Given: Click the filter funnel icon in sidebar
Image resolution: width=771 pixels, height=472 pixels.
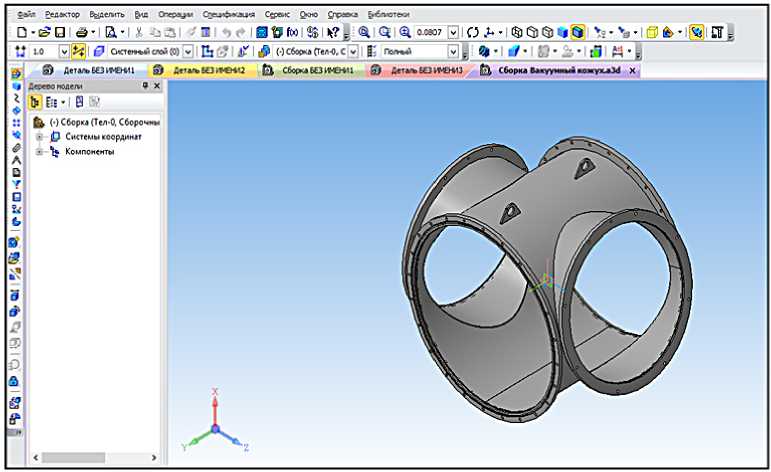Looking at the screenshot, I should [16, 184].
